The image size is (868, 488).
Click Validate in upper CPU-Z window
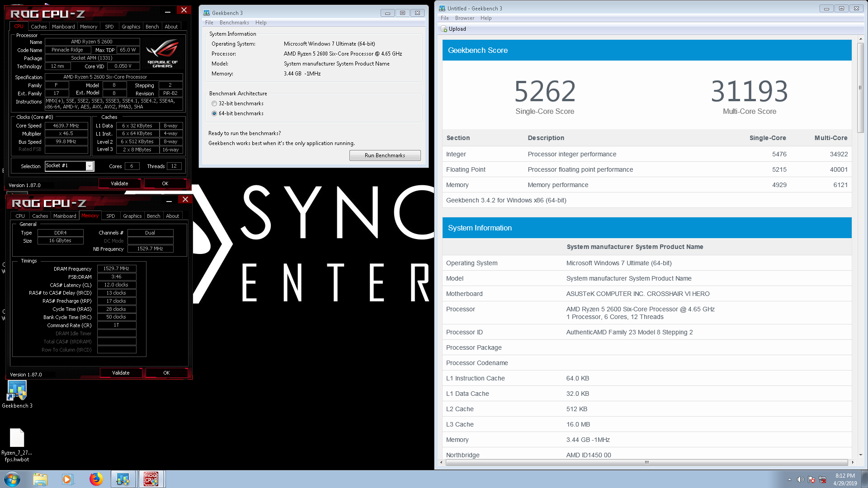tap(119, 183)
